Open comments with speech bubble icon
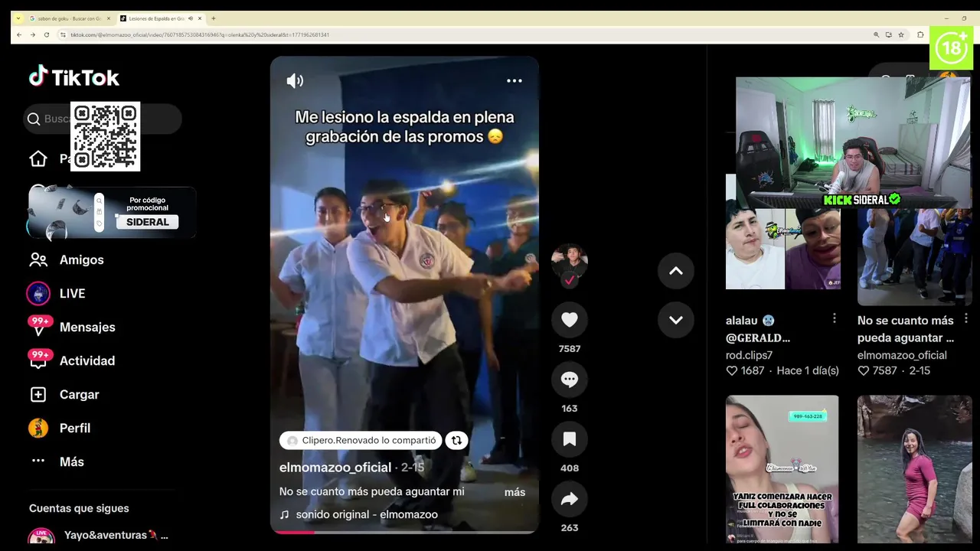 pyautogui.click(x=569, y=380)
